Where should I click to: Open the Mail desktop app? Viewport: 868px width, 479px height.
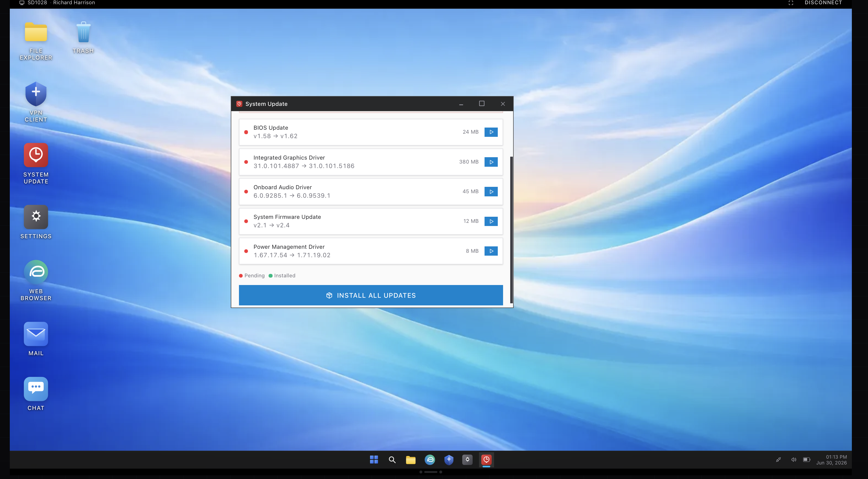point(36,339)
